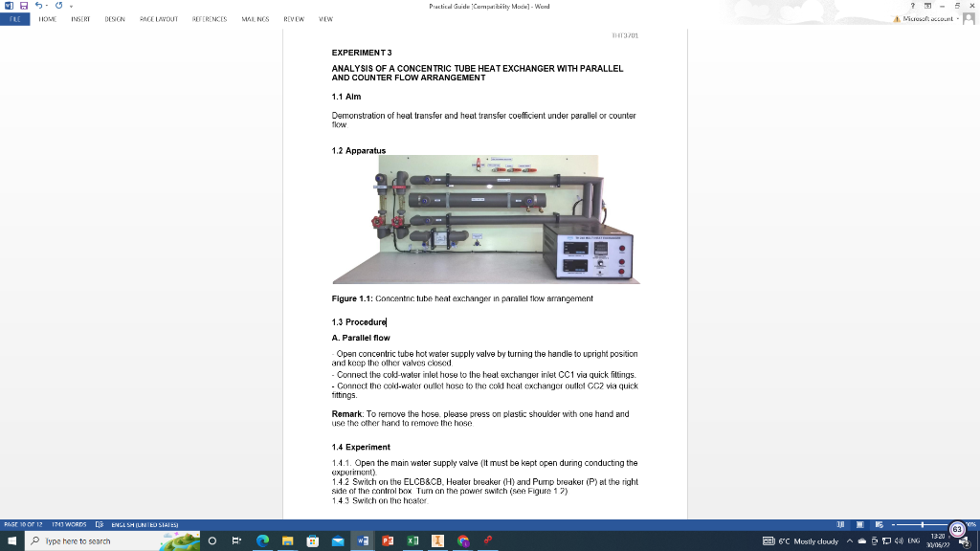Viewport: 980px width, 551px height.
Task: Open Word Help with the question mark icon
Action: coord(911,6)
